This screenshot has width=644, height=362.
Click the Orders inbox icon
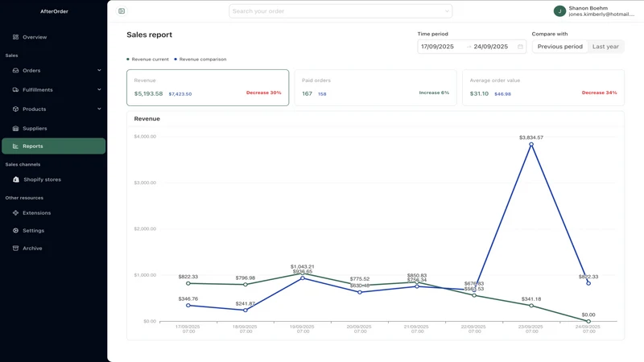tap(15, 71)
